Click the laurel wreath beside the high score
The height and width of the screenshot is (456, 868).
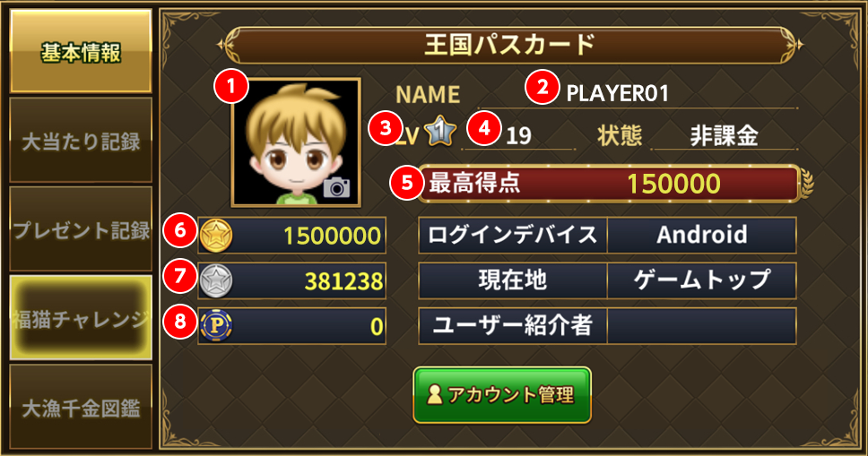point(808,184)
